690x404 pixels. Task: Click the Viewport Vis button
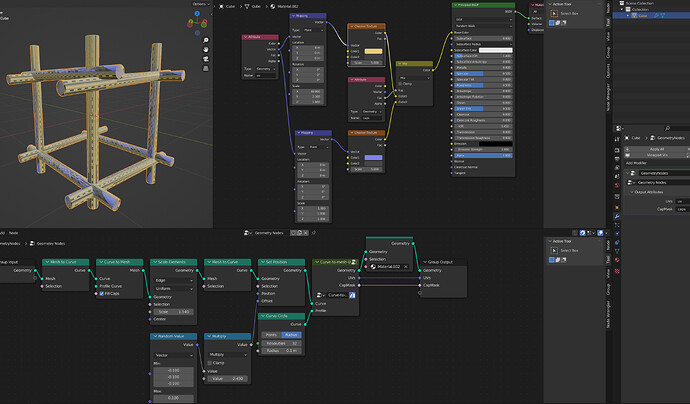tap(656, 155)
